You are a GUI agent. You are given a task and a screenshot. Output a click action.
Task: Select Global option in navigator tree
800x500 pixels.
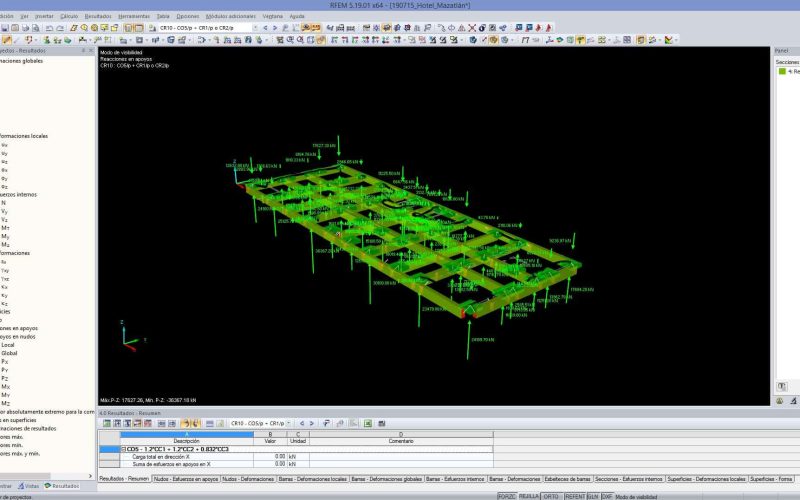pyautogui.click(x=9, y=353)
